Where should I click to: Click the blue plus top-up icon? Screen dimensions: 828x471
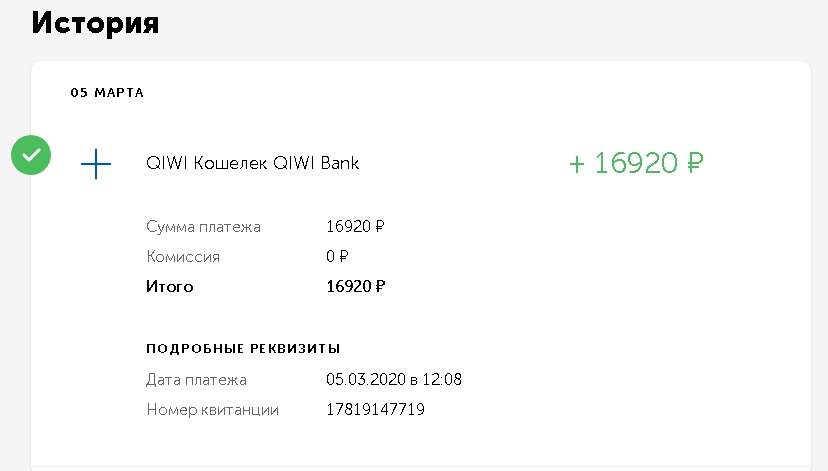tap(96, 163)
